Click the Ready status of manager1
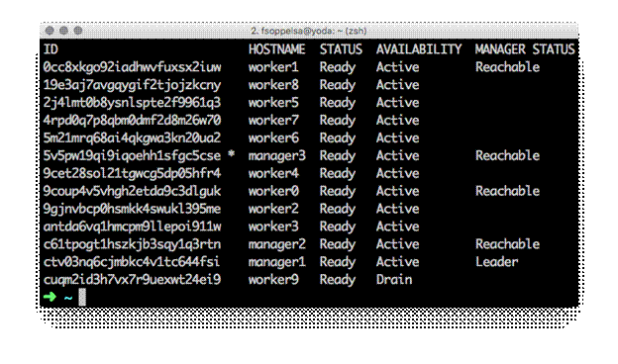This screenshot has height=364, width=618. (338, 262)
